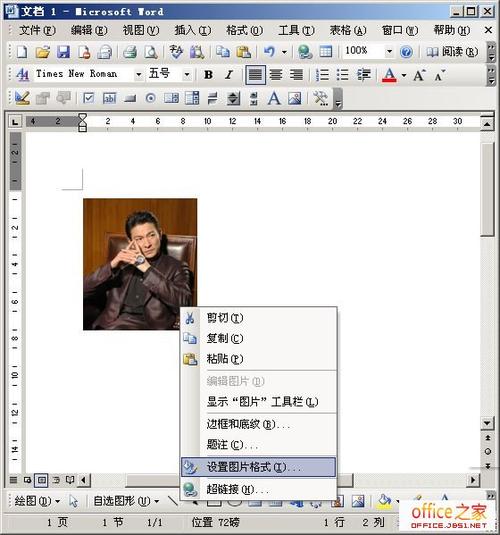Open an existing file via folder icon

pyautogui.click(x=43, y=52)
